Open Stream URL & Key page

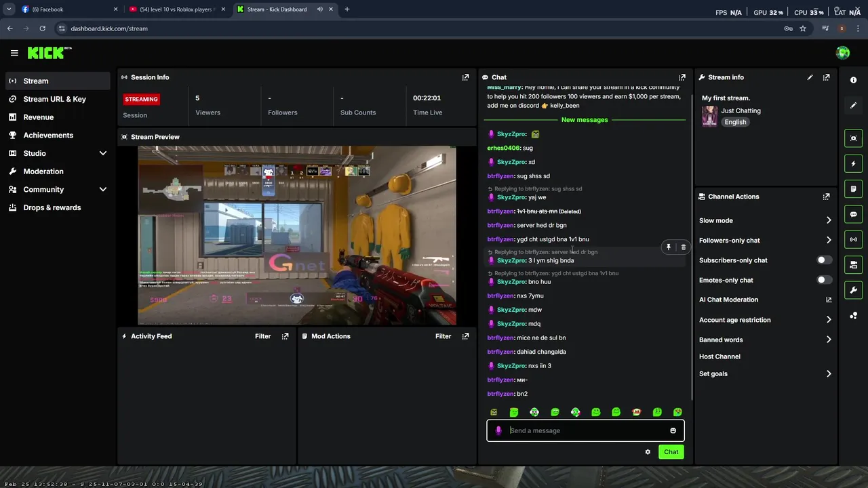click(58, 99)
